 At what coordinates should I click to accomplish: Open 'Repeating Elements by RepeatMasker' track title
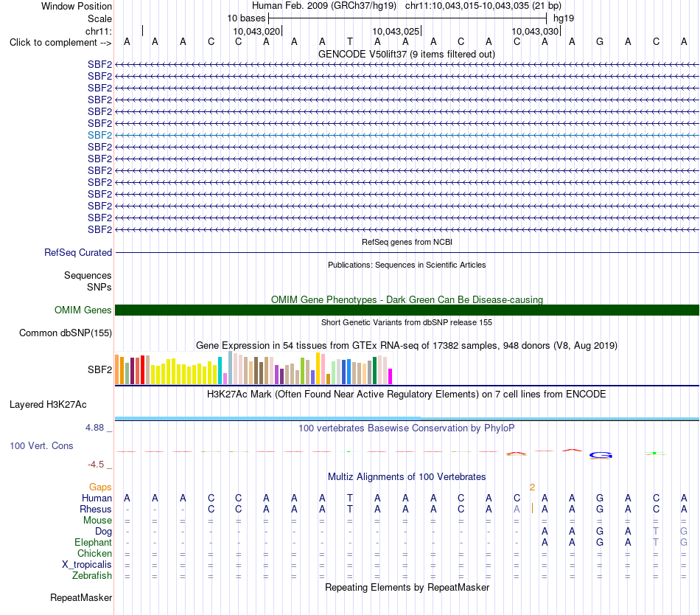[407, 588]
